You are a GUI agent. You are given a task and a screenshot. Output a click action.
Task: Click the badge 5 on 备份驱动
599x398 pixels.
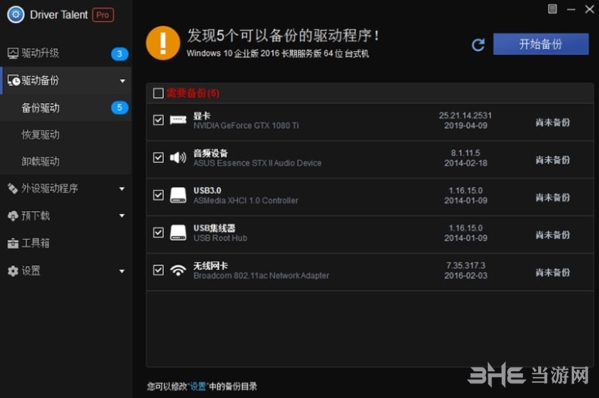120,108
